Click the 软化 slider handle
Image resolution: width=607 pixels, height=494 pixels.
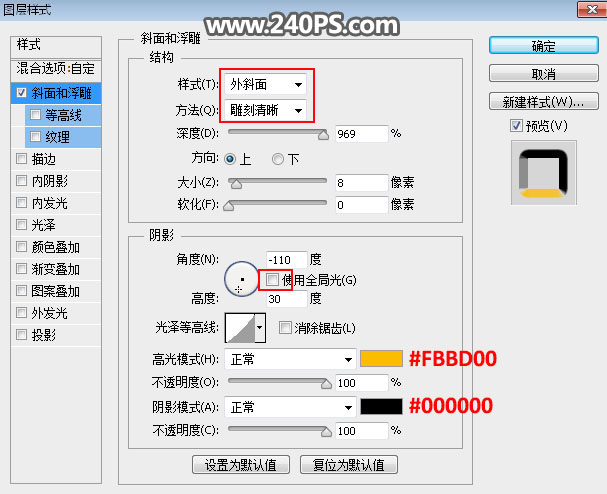click(x=229, y=206)
